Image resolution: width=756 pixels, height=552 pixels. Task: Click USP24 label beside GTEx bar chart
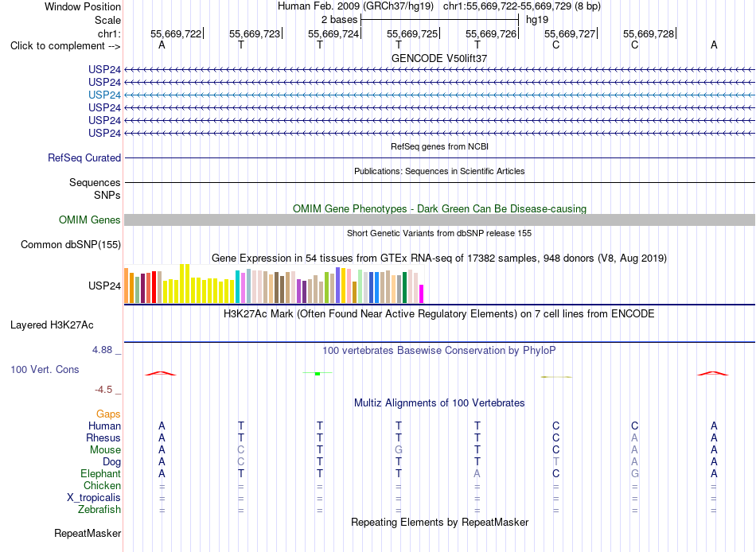[104, 286]
